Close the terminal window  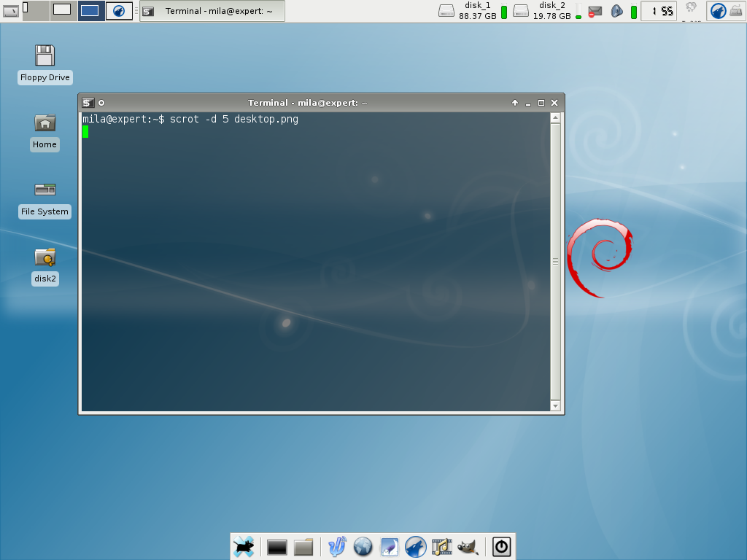tap(554, 103)
